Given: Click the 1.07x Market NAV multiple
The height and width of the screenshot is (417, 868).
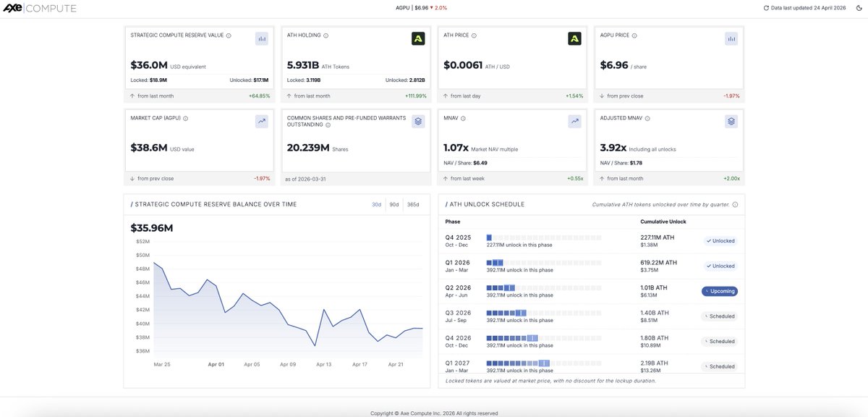Looking at the screenshot, I should click(456, 148).
